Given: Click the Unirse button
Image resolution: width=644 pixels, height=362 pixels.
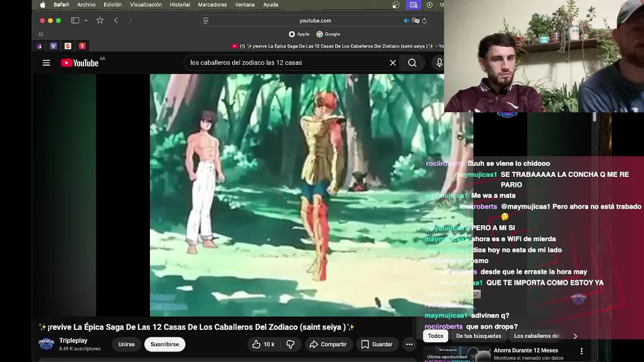Looking at the screenshot, I should [126, 344].
